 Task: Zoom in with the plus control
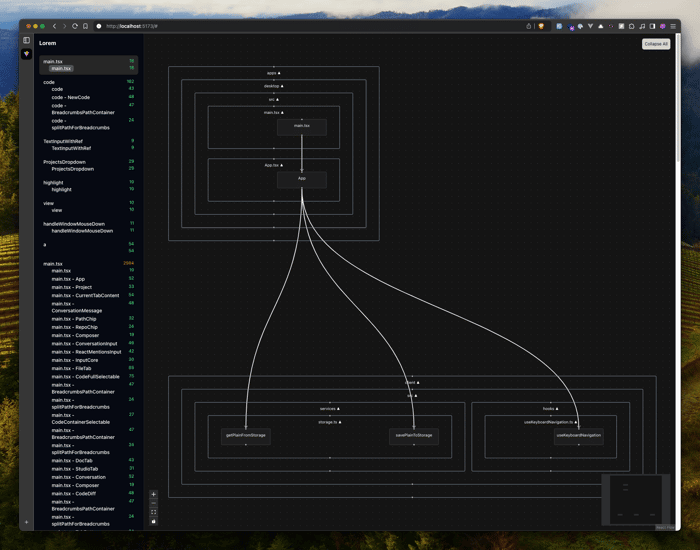tap(153, 494)
